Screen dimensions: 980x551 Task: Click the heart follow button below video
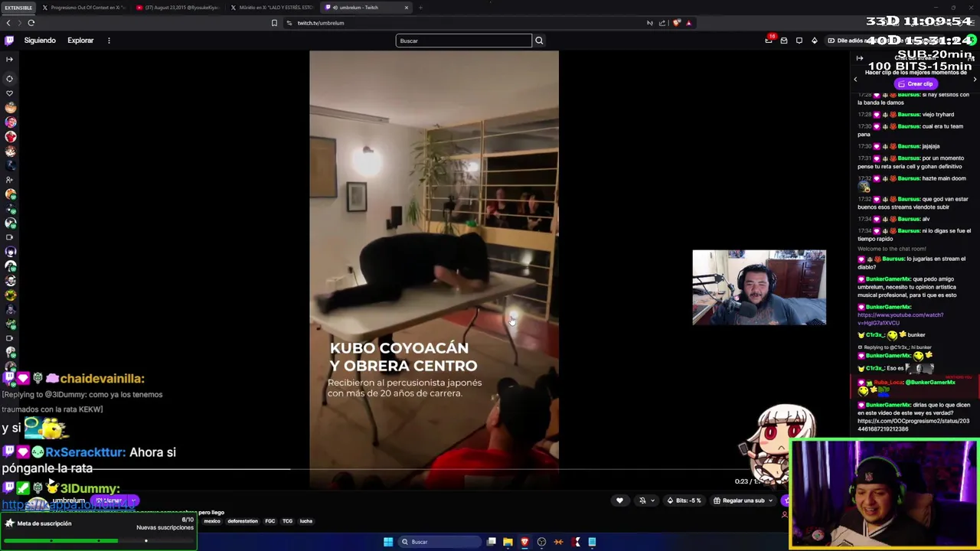(619, 500)
